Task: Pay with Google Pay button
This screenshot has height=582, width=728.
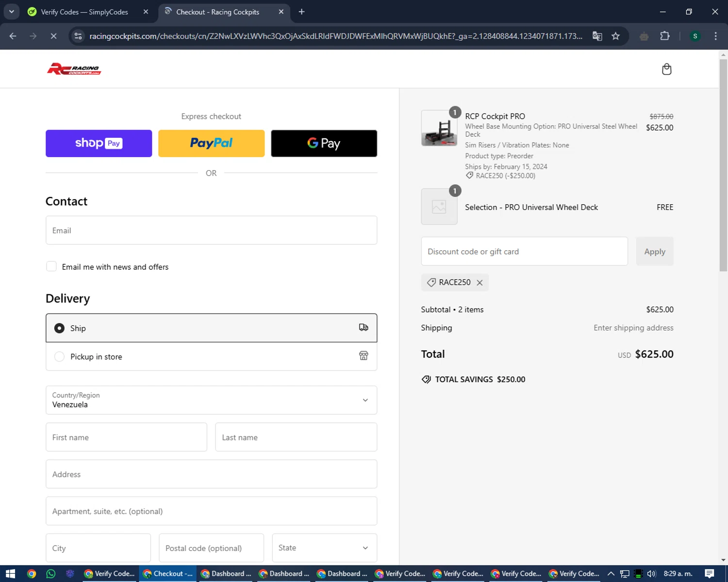Action: pyautogui.click(x=324, y=143)
